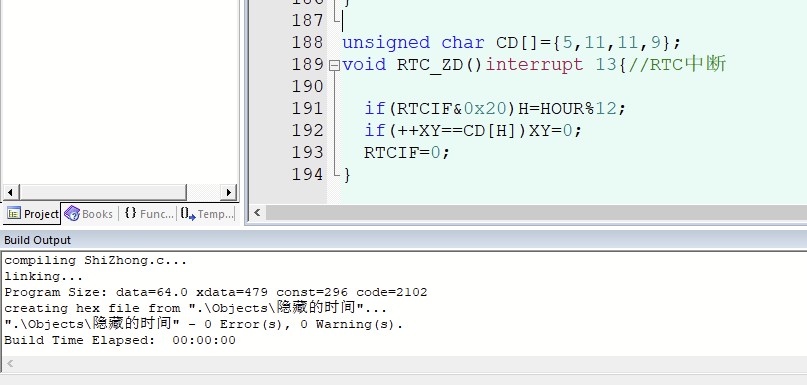Image resolution: width=807 pixels, height=385 pixels.
Task: Click the 'void RTC_ZD()' function line
Action: coord(534,64)
